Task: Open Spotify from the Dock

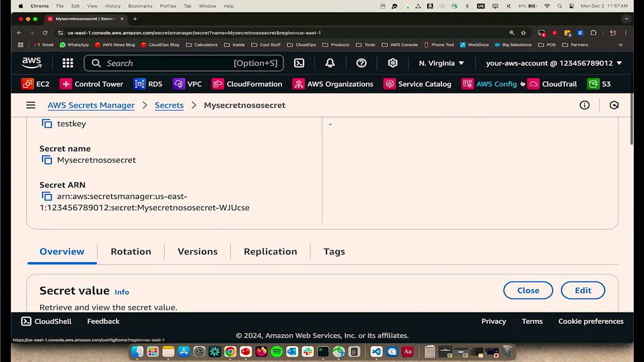Action: (277, 352)
